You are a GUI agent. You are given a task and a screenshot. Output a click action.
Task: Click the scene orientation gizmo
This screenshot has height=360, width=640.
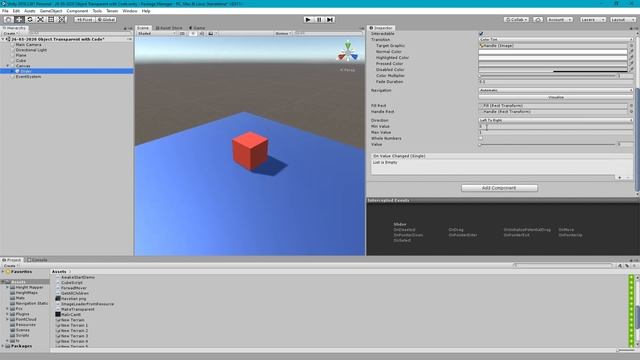coord(348,52)
